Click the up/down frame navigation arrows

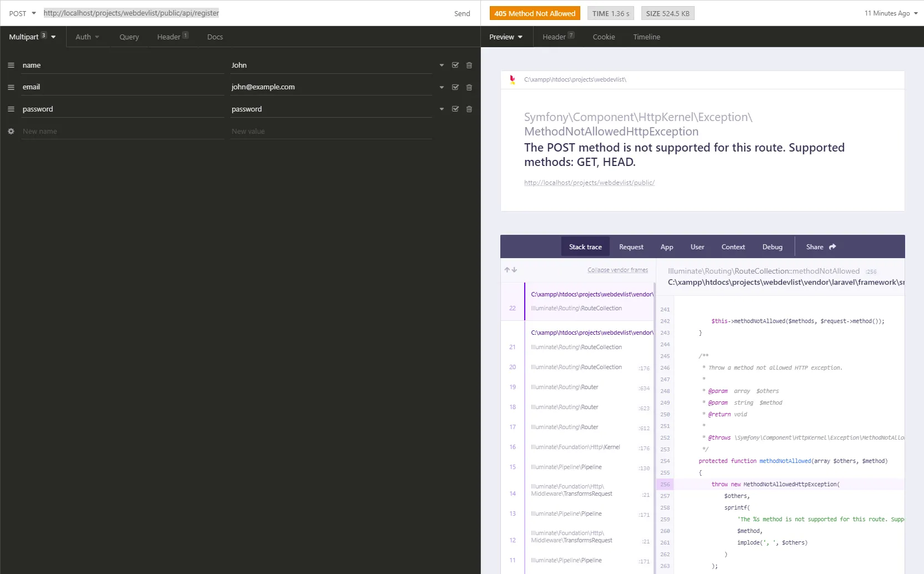tap(510, 270)
